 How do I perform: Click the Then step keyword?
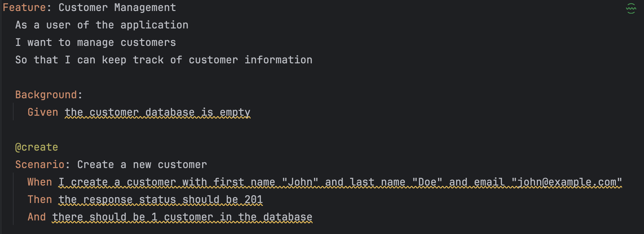[x=39, y=199]
